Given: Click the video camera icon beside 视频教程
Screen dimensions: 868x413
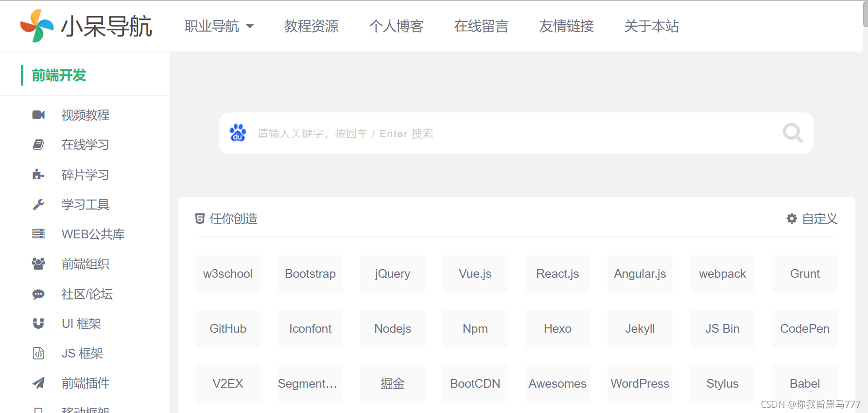Looking at the screenshot, I should 38,115.
